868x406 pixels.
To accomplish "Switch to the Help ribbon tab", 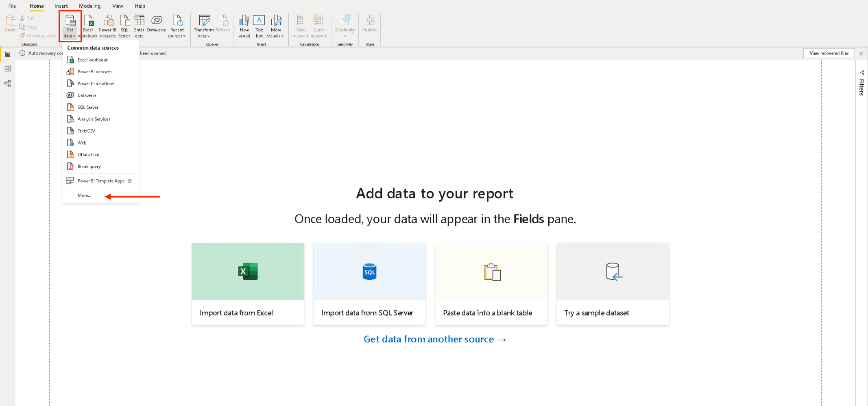I will pyautogui.click(x=140, y=6).
